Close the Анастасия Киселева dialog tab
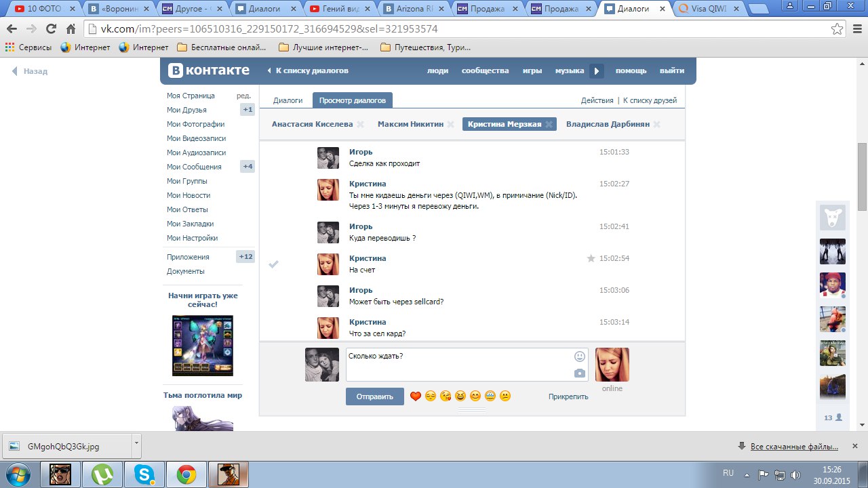The width and height of the screenshot is (868, 488). (x=360, y=125)
